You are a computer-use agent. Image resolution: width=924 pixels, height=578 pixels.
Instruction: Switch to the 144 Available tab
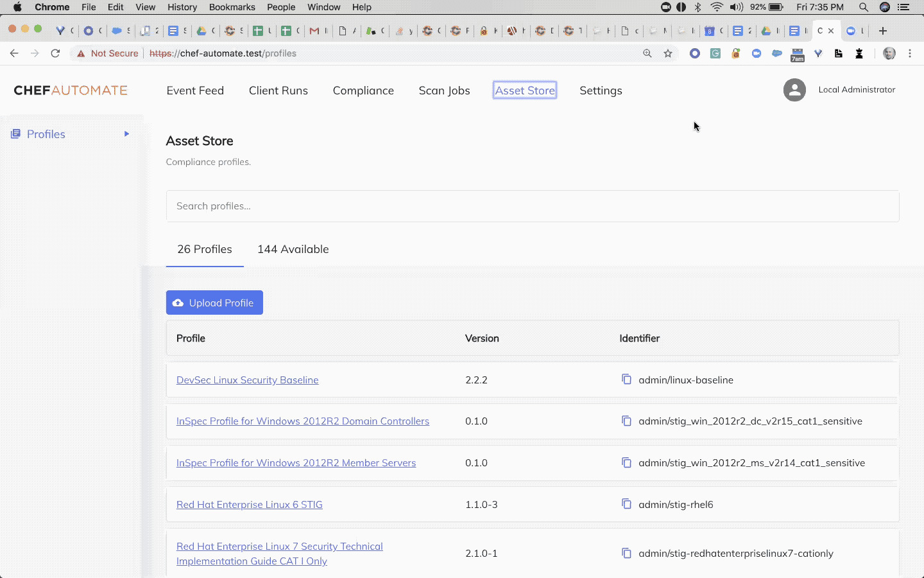293,249
